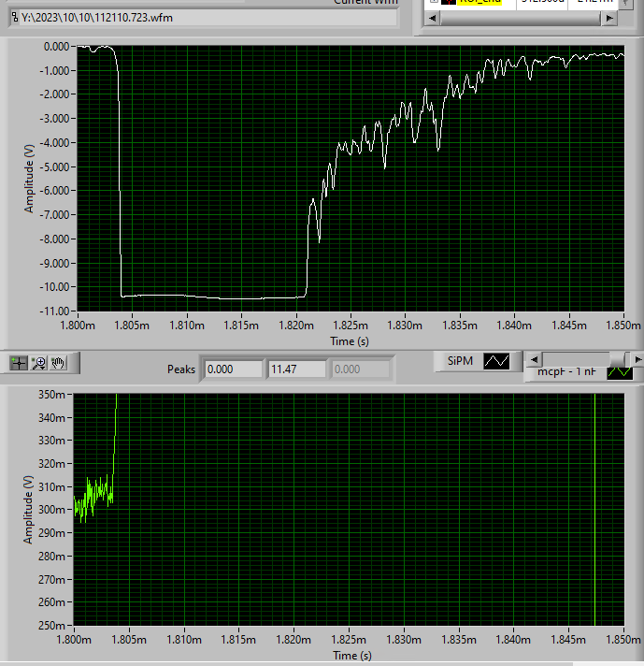
Task: Click the 1.850m end label on upper time axis
Action: (x=623, y=326)
